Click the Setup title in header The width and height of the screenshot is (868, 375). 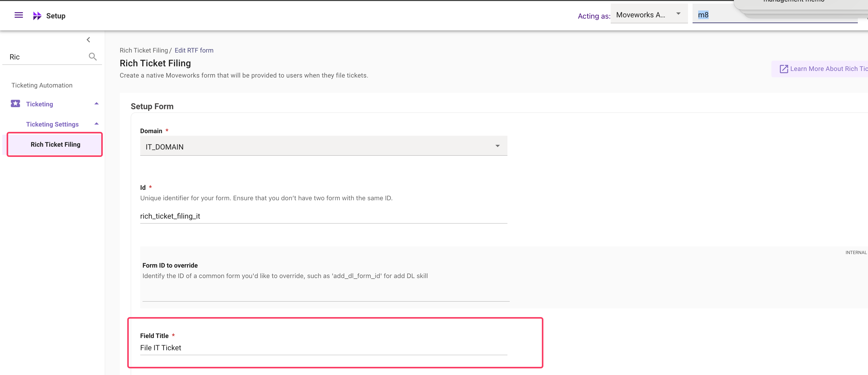56,16
